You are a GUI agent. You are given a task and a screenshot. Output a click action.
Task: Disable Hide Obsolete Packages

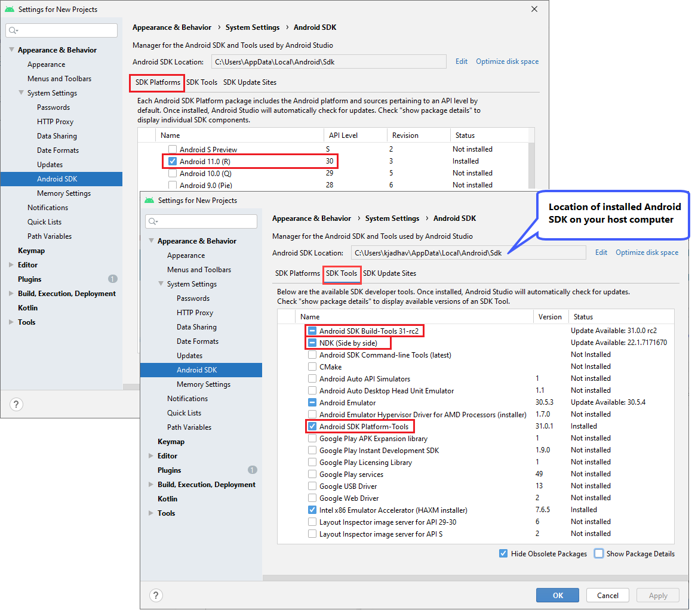[503, 553]
